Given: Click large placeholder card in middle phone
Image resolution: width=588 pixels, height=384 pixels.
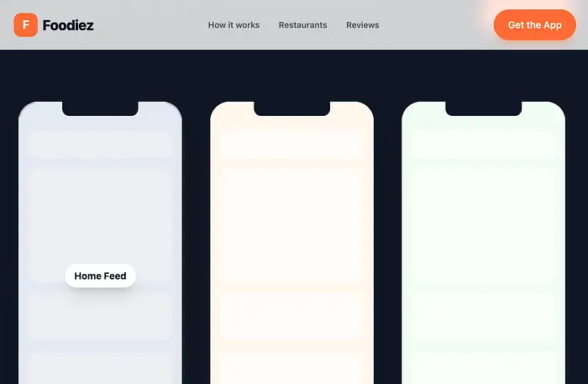Looking at the screenshot, I should coord(291,224).
